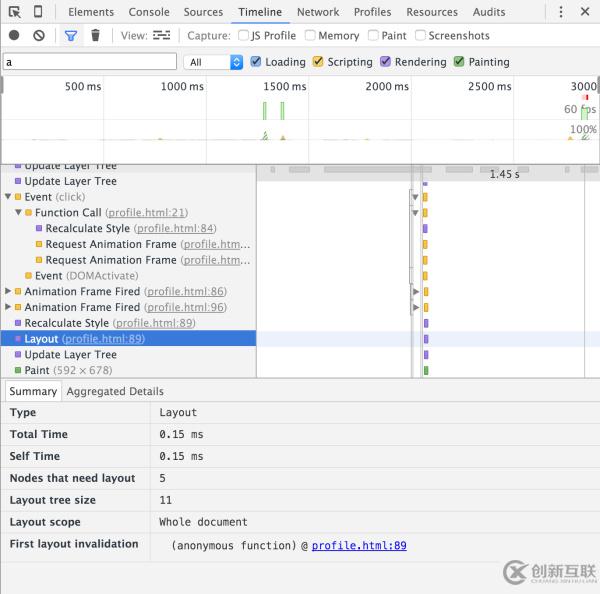Viewport: 600px width, 594px height.
Task: Open the Sources tab
Action: click(203, 12)
